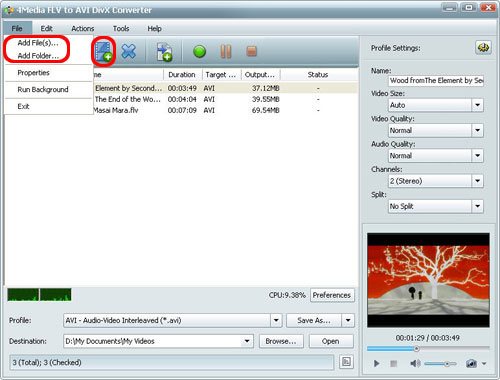Viewport: 500px width, 380px height.
Task: Open the log icon beside status bar
Action: point(346,362)
